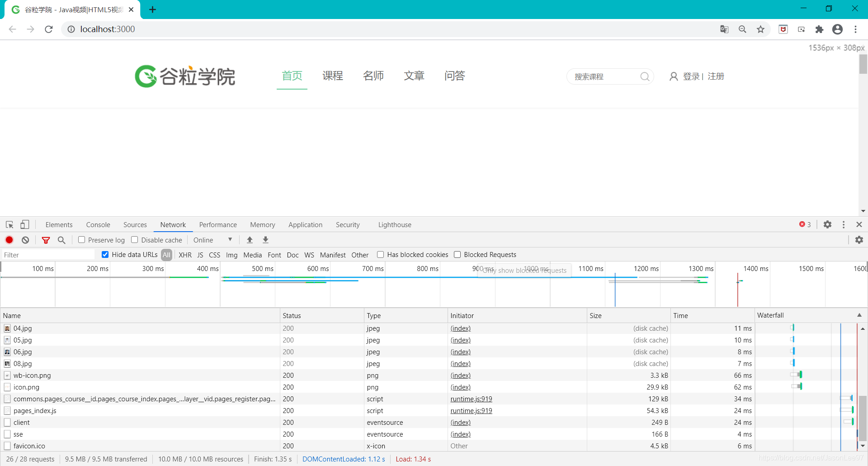
Task: Toggle device toolbar icon
Action: [25, 224]
